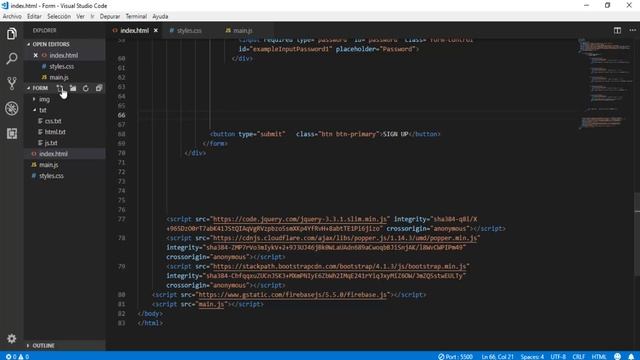Open html.txt in txt folder
The image size is (640, 360).
coord(55,132)
